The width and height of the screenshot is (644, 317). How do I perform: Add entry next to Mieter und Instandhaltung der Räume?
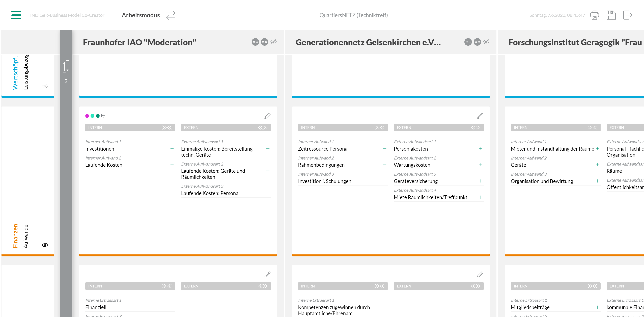[598, 148]
